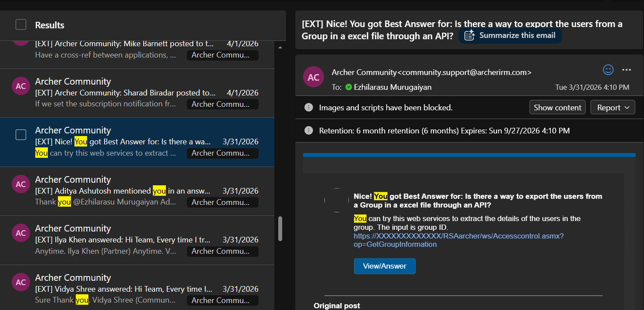This screenshot has width=644, height=310.
Task: Open the three-dot more actions menu
Action: (x=627, y=70)
